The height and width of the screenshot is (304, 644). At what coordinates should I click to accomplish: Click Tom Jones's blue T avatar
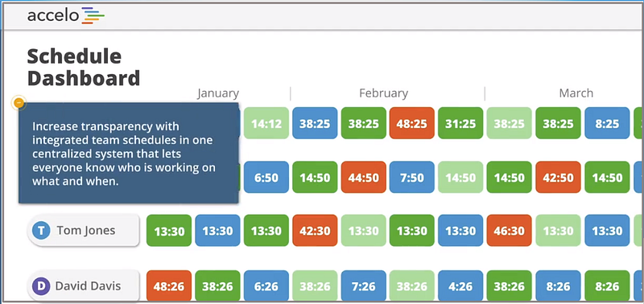[41, 231]
